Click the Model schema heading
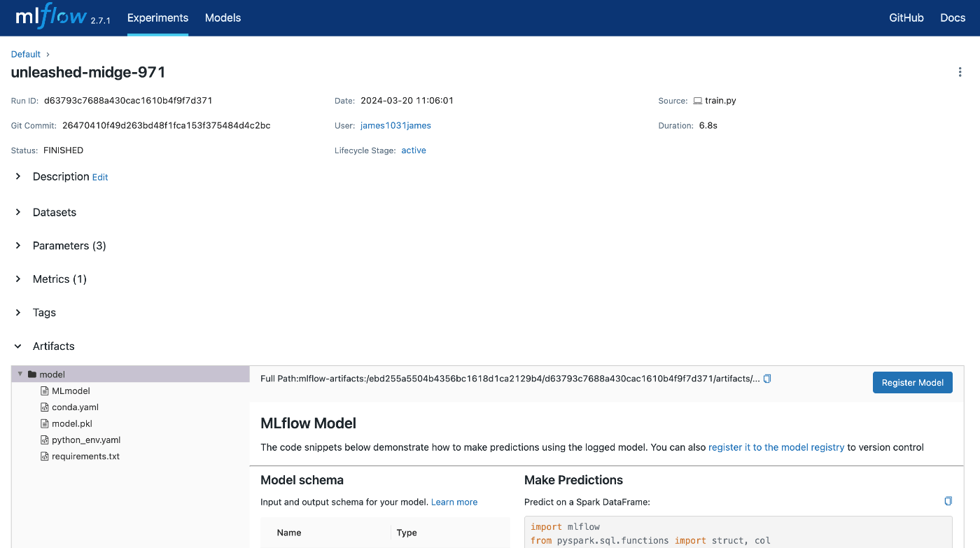Viewport: 980px width, 548px height. click(x=302, y=480)
